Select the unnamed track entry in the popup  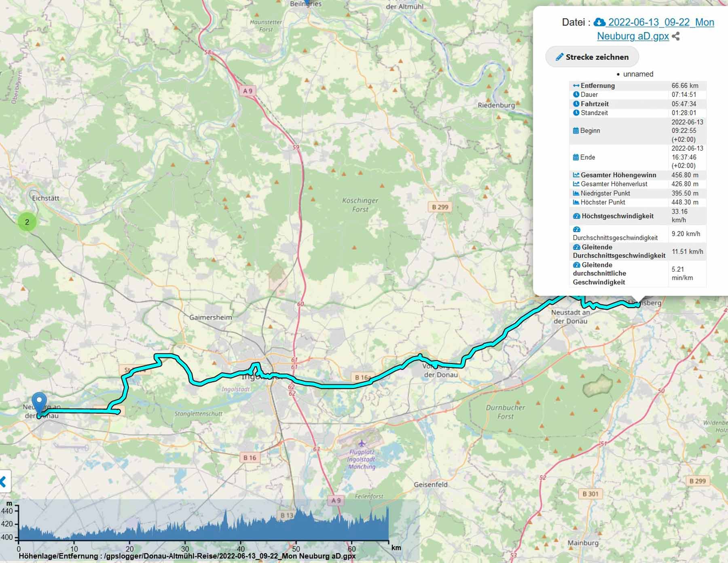click(x=638, y=74)
